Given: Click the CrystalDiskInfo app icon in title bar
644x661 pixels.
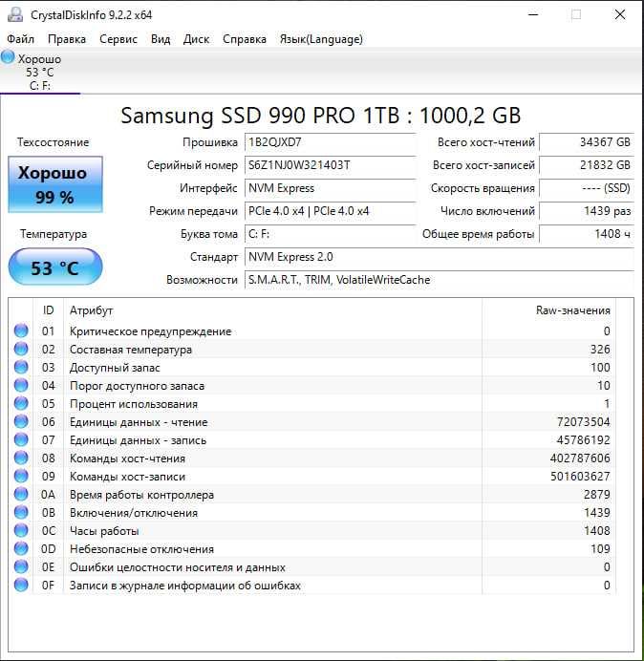Looking at the screenshot, I should tap(15, 14).
